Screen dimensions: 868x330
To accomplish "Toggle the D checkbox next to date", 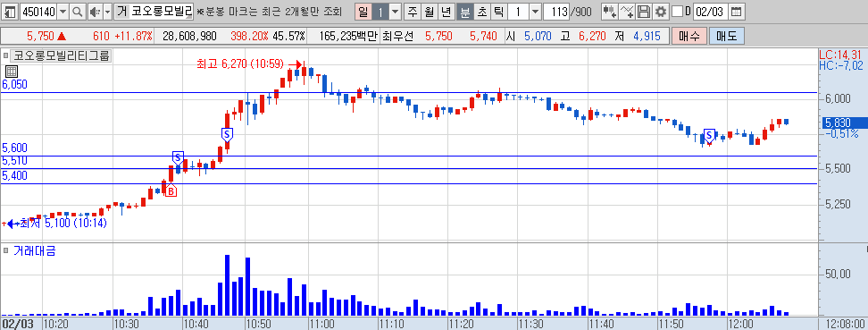I will click(x=677, y=11).
